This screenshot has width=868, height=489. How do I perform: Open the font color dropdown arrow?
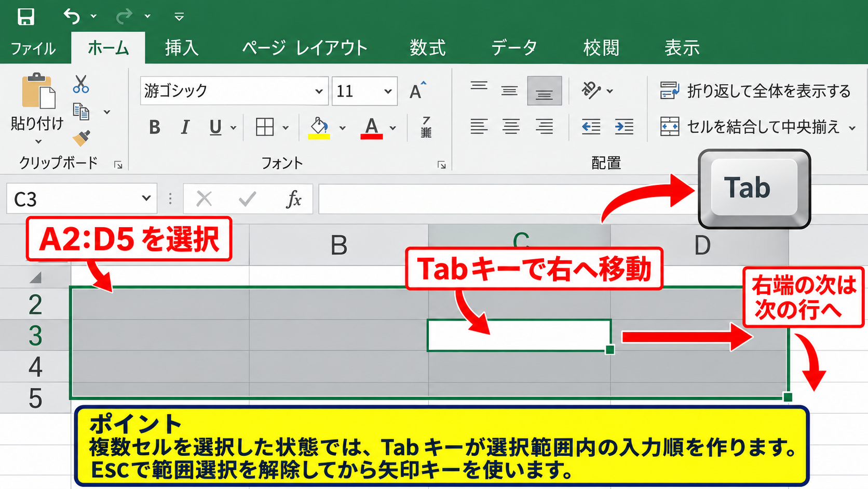[x=393, y=128]
